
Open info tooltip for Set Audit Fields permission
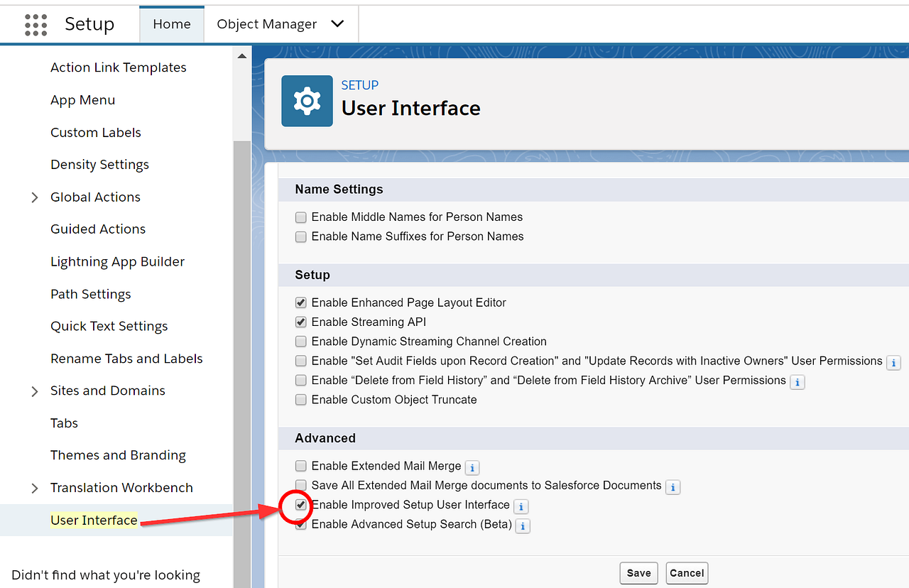tap(893, 362)
